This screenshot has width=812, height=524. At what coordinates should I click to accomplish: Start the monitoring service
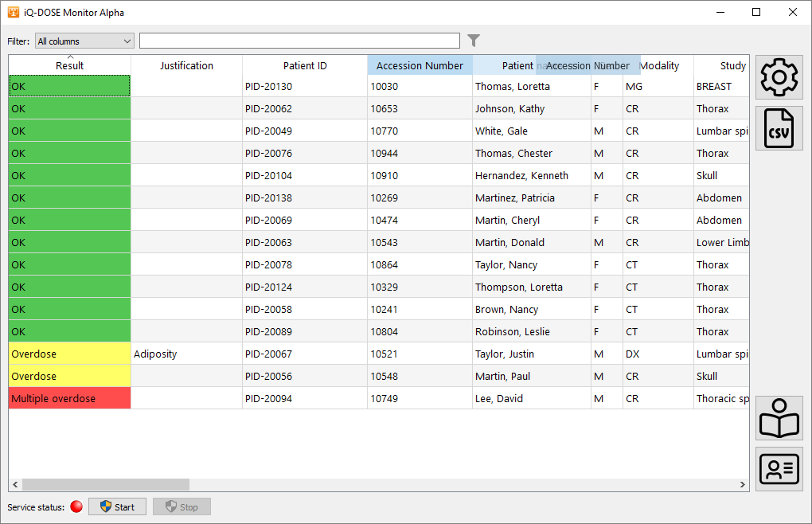click(117, 506)
